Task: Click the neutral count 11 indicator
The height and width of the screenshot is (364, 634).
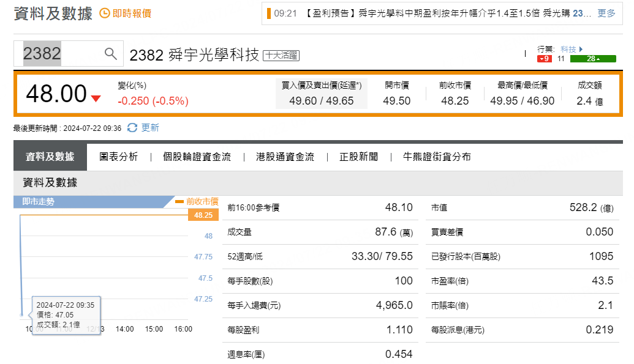Action: (x=561, y=59)
